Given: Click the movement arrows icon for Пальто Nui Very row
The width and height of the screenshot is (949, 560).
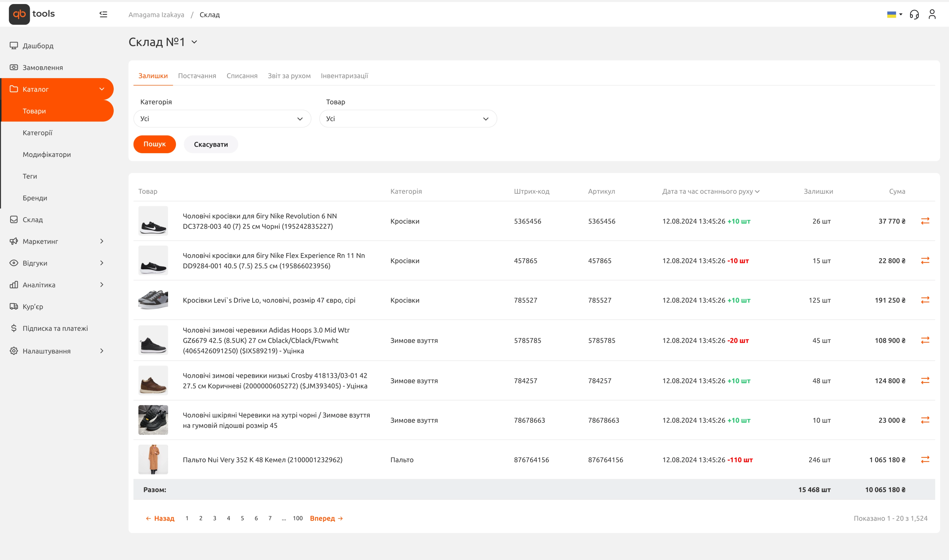Looking at the screenshot, I should (925, 460).
